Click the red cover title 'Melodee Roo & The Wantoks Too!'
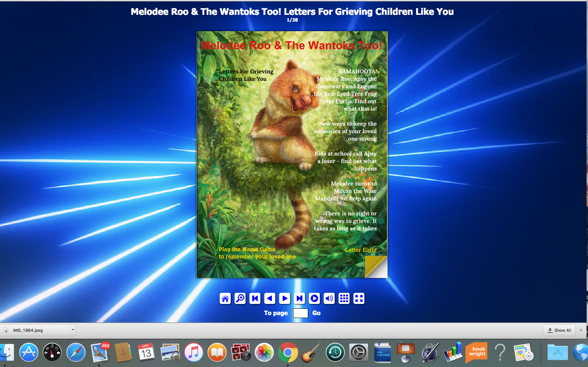 (292, 45)
